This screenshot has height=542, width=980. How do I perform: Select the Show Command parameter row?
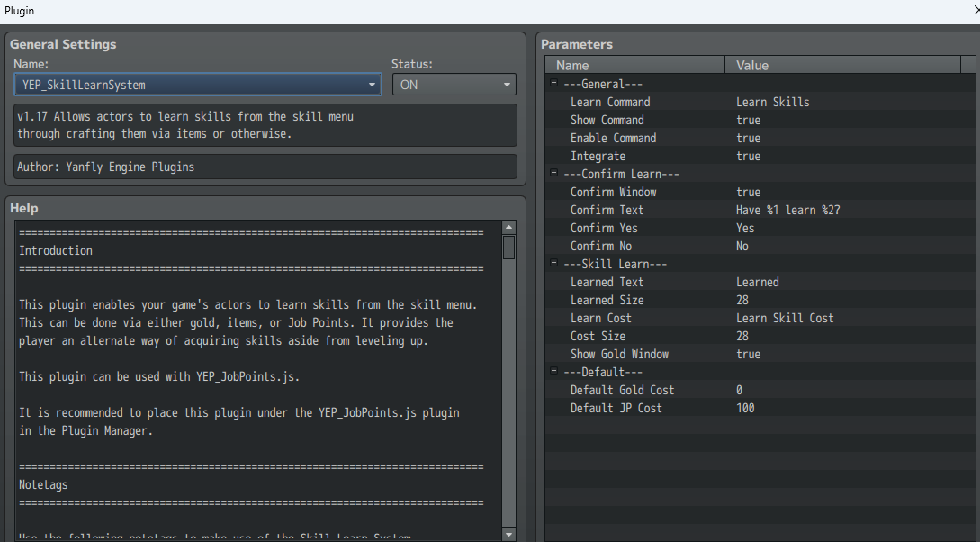pyautogui.click(x=760, y=120)
